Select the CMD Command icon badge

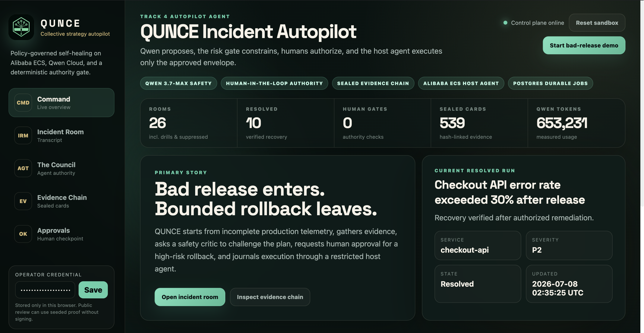click(x=23, y=103)
